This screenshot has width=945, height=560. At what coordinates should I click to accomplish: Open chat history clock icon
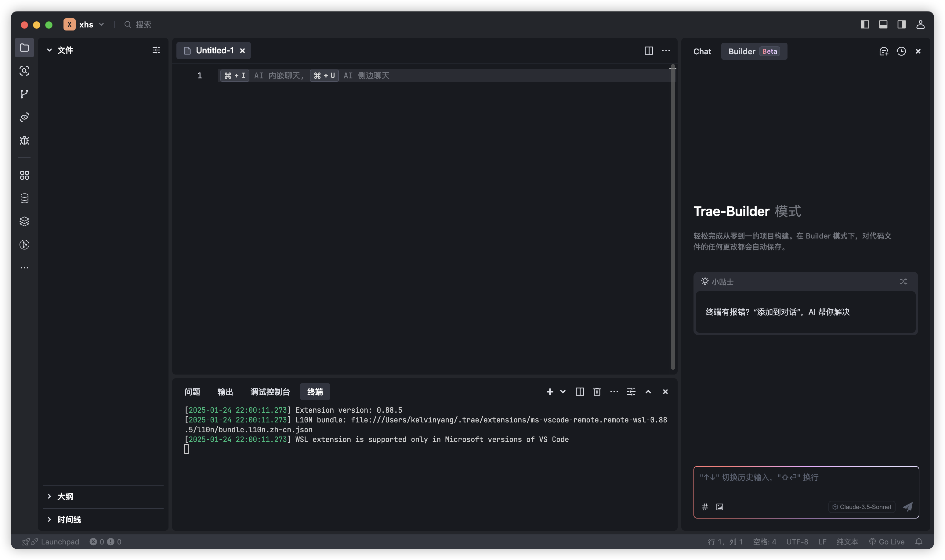[x=901, y=51]
